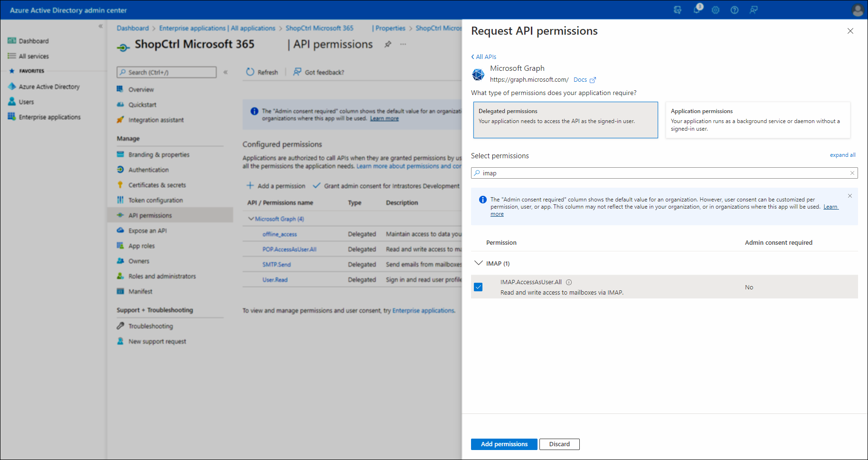Screen dimensions: 868x460
Task: Go to Dashboard breadcrumb
Action: tap(132, 28)
